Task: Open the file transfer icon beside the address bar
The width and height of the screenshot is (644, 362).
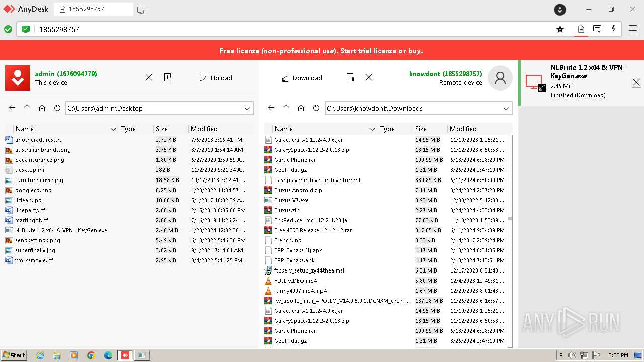Action: coord(581,29)
